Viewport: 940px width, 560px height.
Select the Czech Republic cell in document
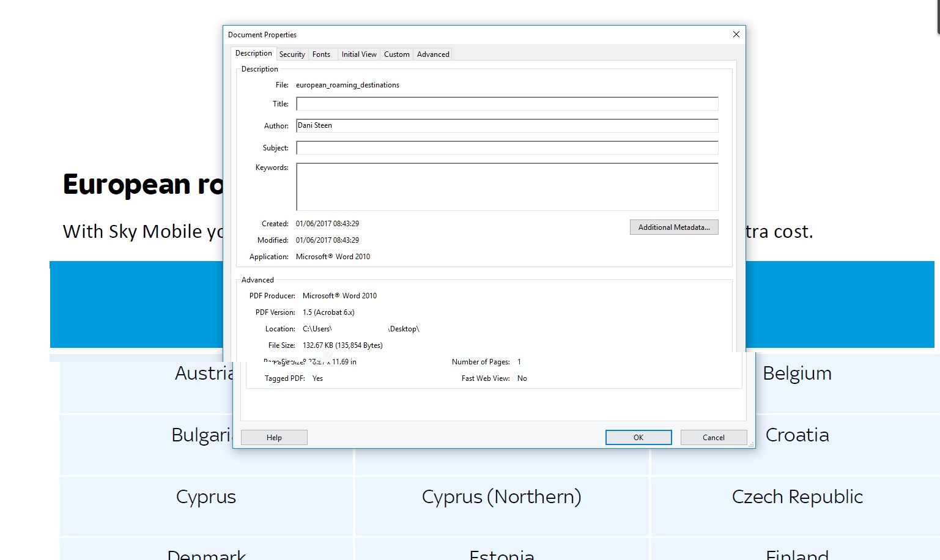[797, 497]
